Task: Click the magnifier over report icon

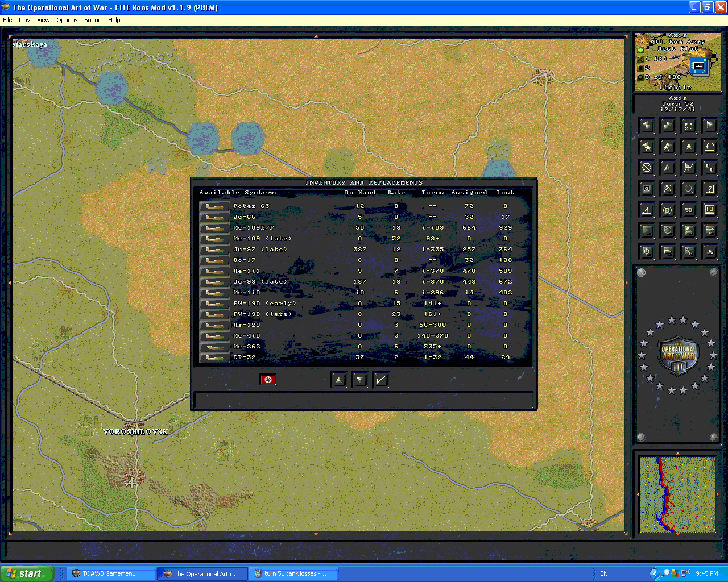Action: 667,231
